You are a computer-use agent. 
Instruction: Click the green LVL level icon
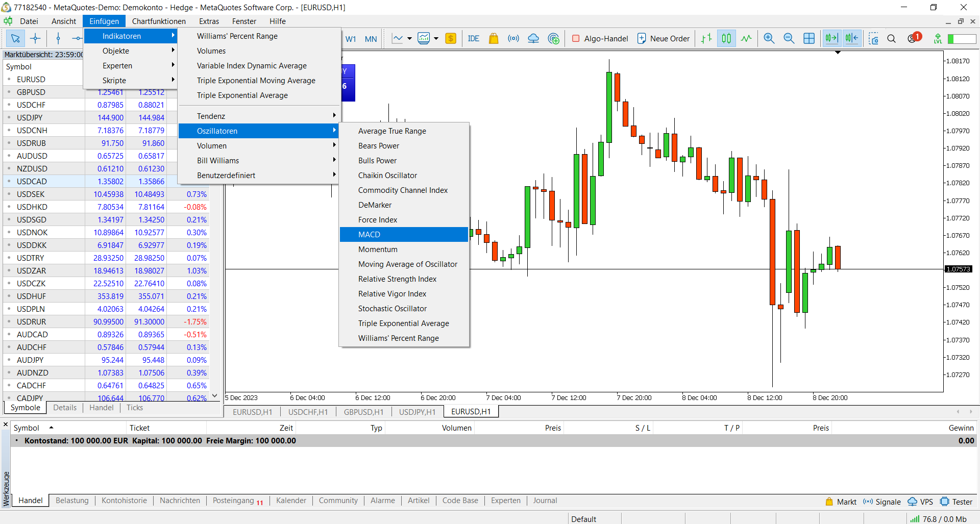click(x=938, y=38)
